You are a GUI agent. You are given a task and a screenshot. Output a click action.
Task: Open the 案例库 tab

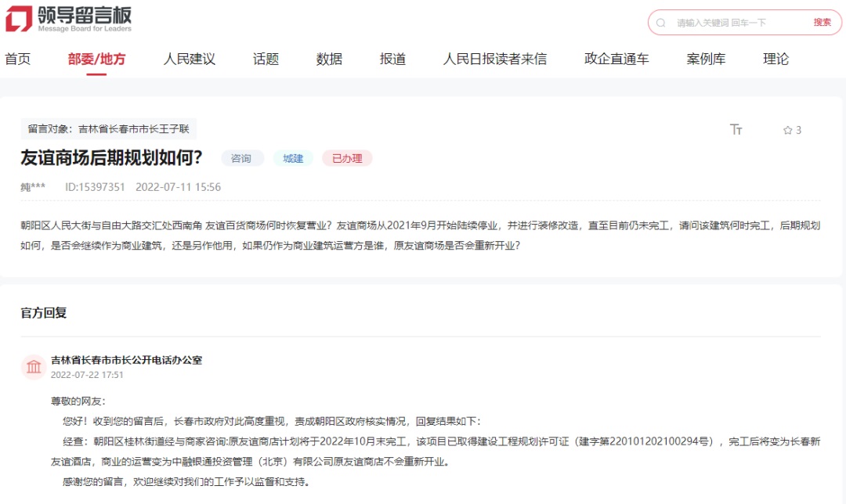pyautogui.click(x=706, y=59)
